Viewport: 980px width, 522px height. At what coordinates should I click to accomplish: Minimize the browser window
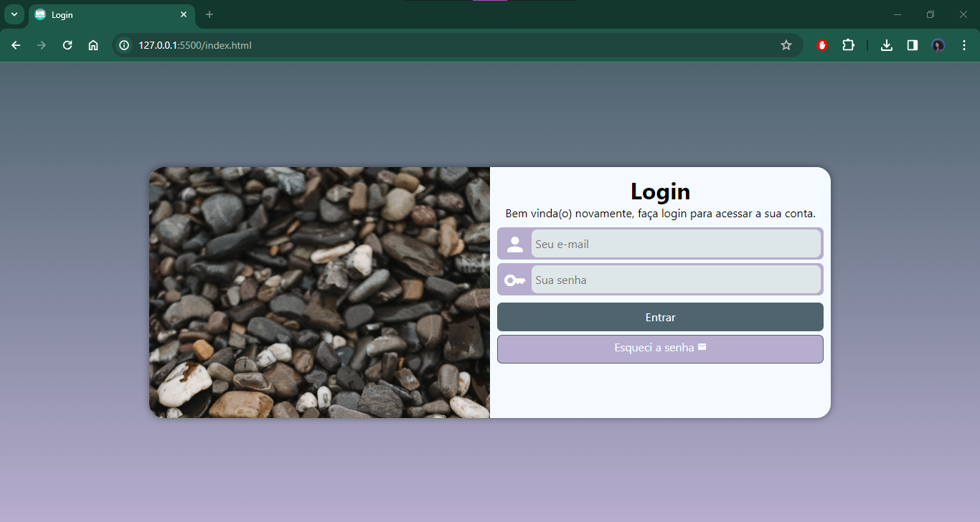(x=897, y=14)
